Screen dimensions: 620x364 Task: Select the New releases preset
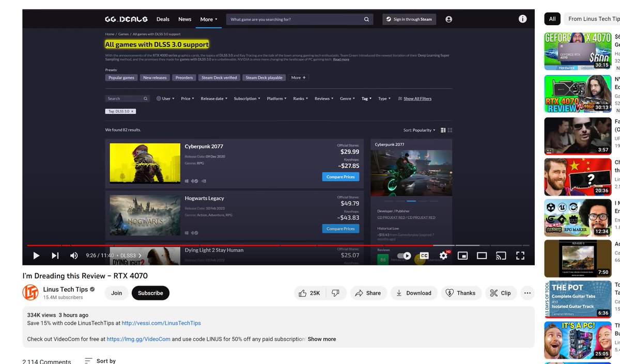[x=155, y=77]
